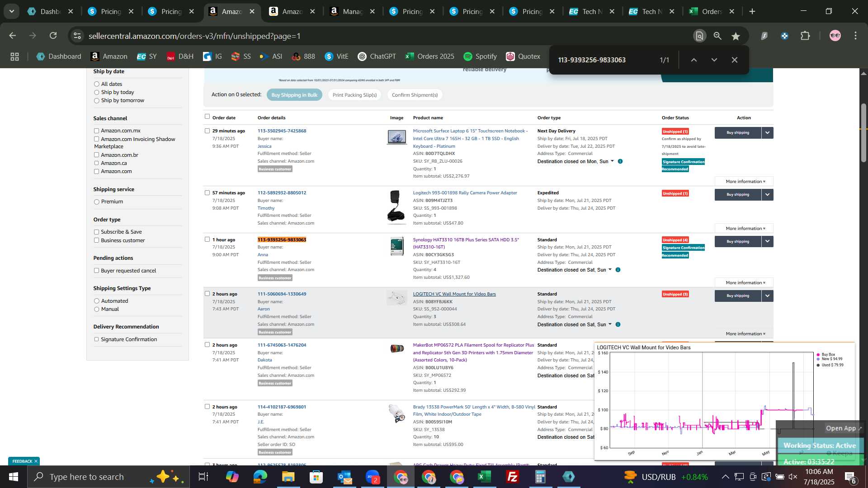Check Buyer requested cancel filter
The width and height of the screenshot is (868, 488).
[96, 271]
